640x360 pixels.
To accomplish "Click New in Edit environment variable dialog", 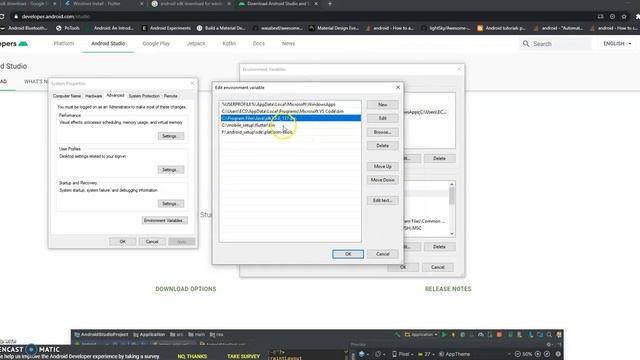I will point(382,104).
